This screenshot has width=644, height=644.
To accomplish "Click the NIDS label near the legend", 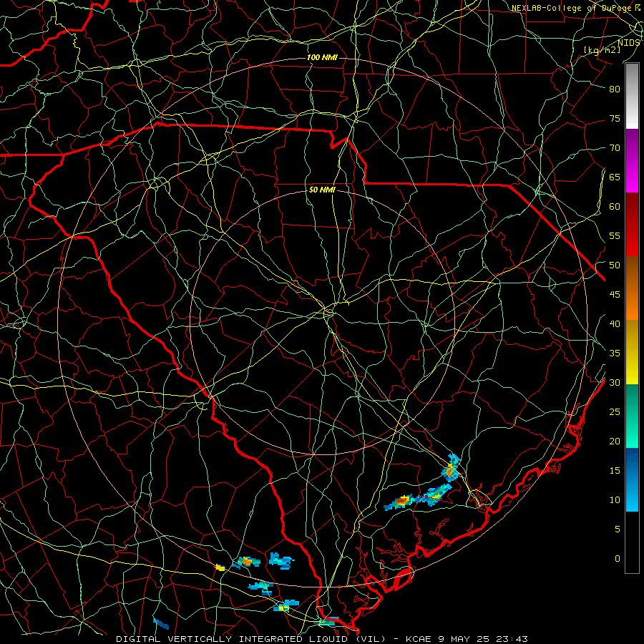I will click(x=628, y=42).
